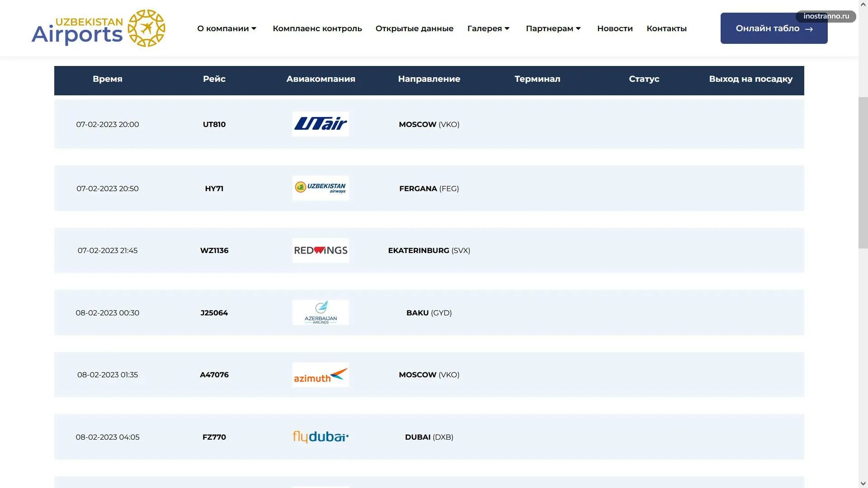Click the Выход на посадку column header
Screen dimensions: 868x488
click(750, 79)
